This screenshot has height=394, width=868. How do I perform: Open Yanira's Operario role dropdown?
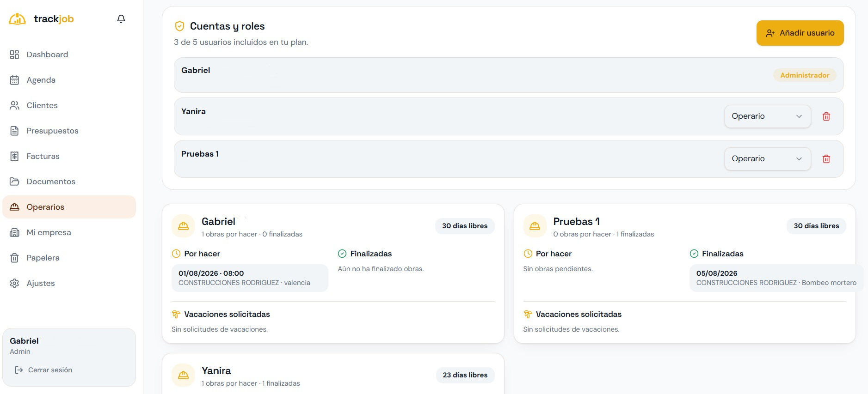[x=768, y=116]
